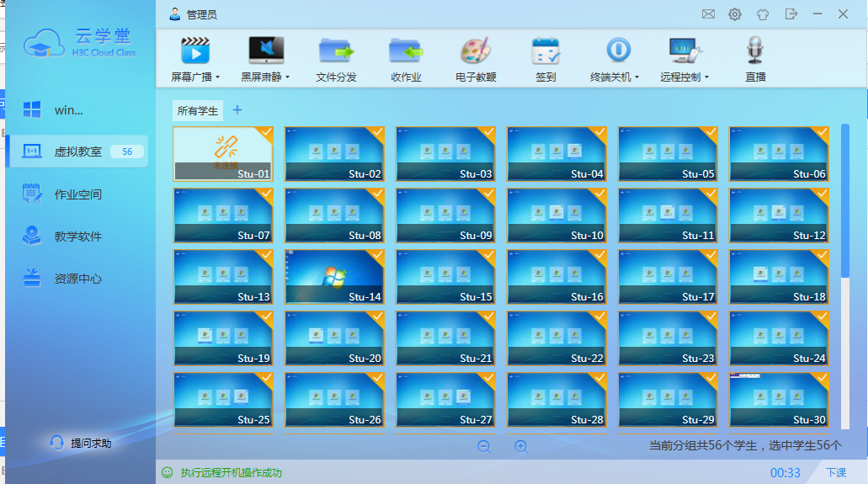The image size is (868, 484).
Task: Uncheck the Stu-09 selection checkmark
Action: [x=488, y=194]
